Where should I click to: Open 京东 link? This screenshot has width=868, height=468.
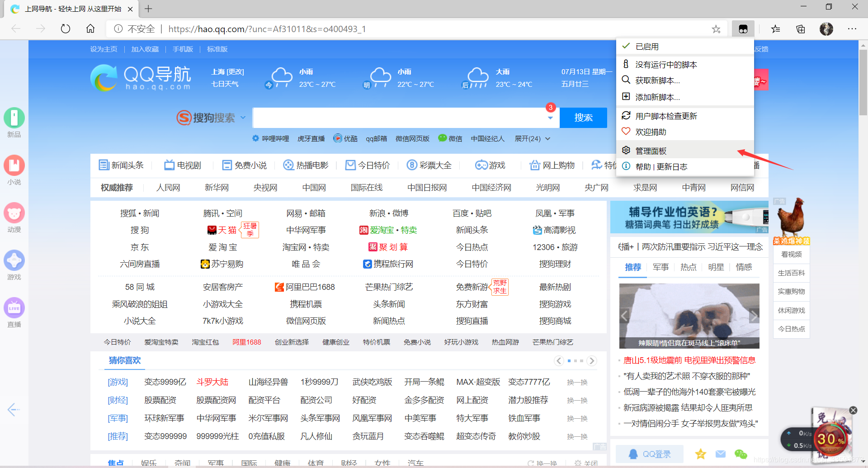[x=140, y=247]
